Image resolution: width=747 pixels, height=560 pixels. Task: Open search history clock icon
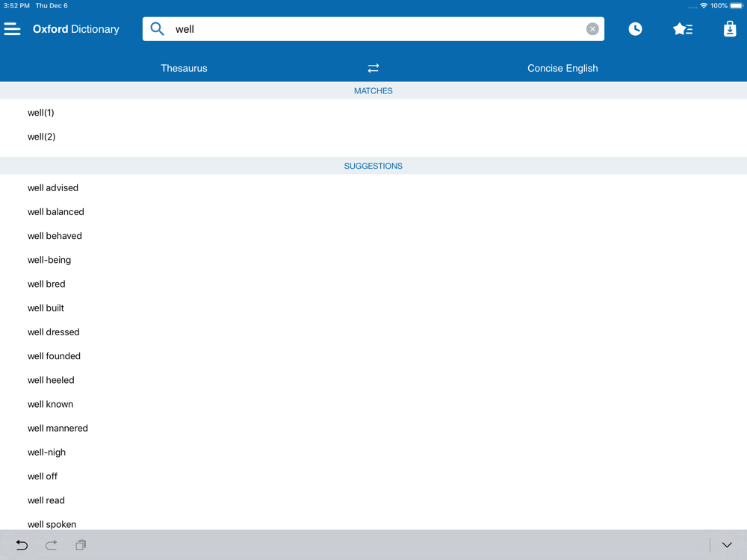635,29
